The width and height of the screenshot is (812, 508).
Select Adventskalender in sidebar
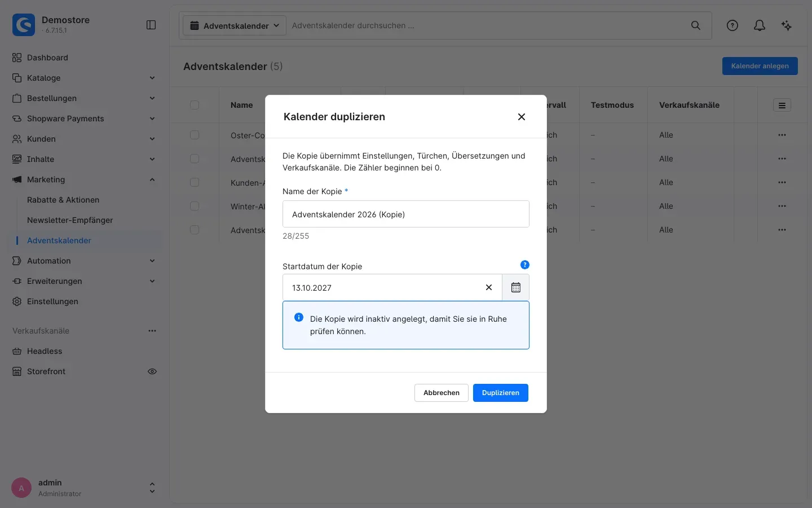[x=59, y=240]
